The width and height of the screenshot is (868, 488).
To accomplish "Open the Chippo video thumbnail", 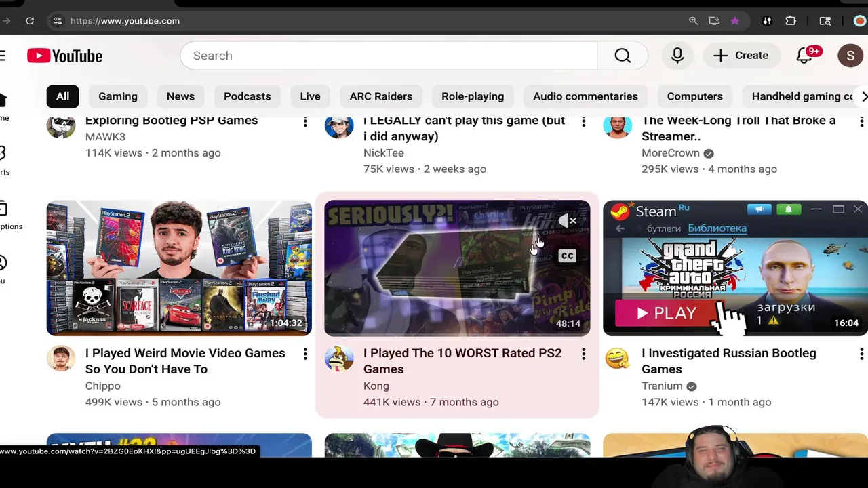I will [x=179, y=268].
